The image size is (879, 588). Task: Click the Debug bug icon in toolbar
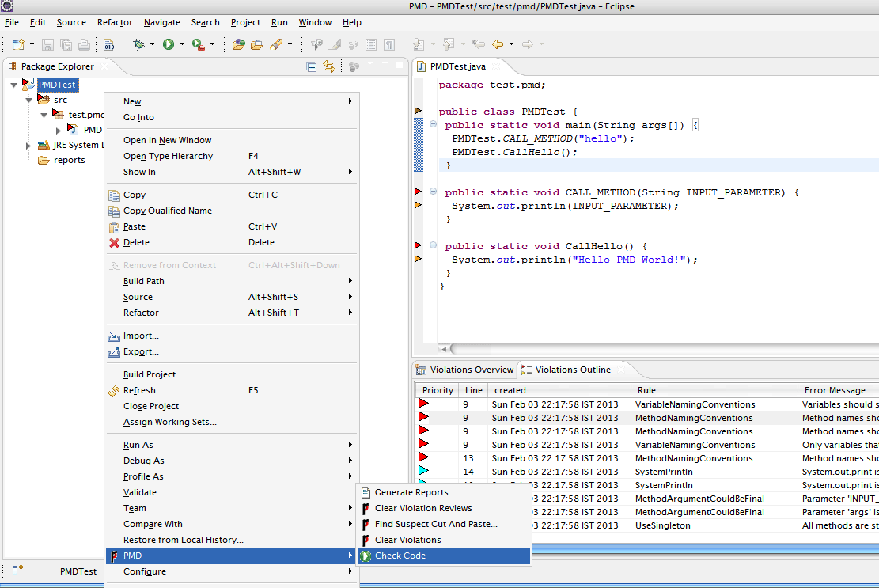point(138,45)
